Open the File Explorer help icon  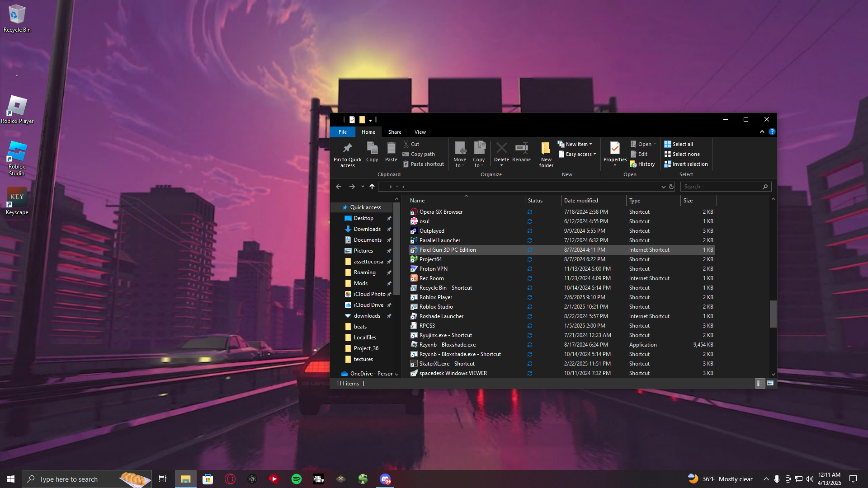(x=772, y=131)
